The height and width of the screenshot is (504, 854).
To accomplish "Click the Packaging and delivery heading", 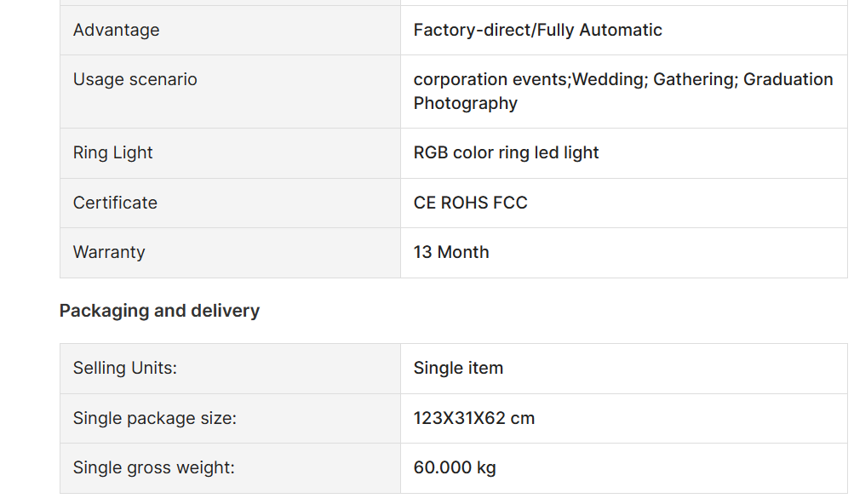I will (159, 311).
